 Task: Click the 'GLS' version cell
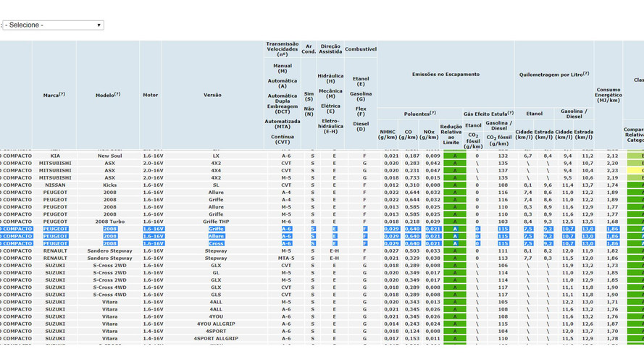pos(216,295)
